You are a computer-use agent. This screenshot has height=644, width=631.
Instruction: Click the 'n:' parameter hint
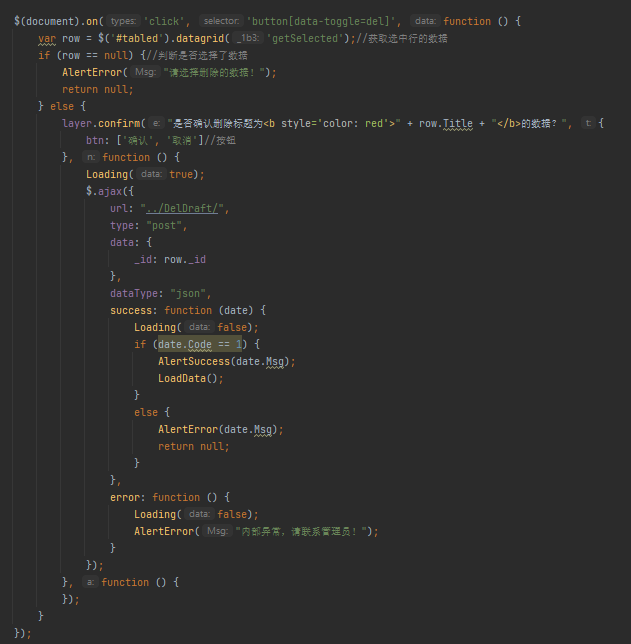91,157
